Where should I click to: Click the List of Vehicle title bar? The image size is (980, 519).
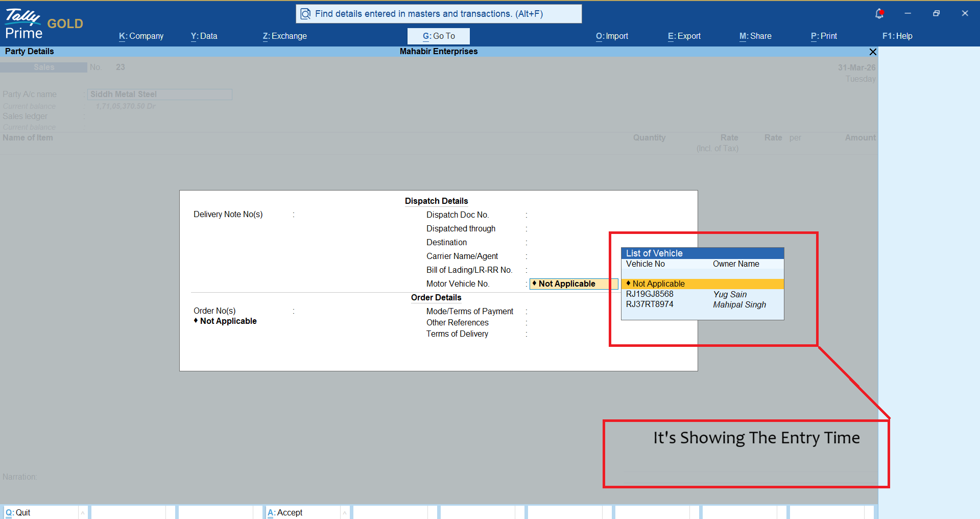pyautogui.click(x=703, y=253)
